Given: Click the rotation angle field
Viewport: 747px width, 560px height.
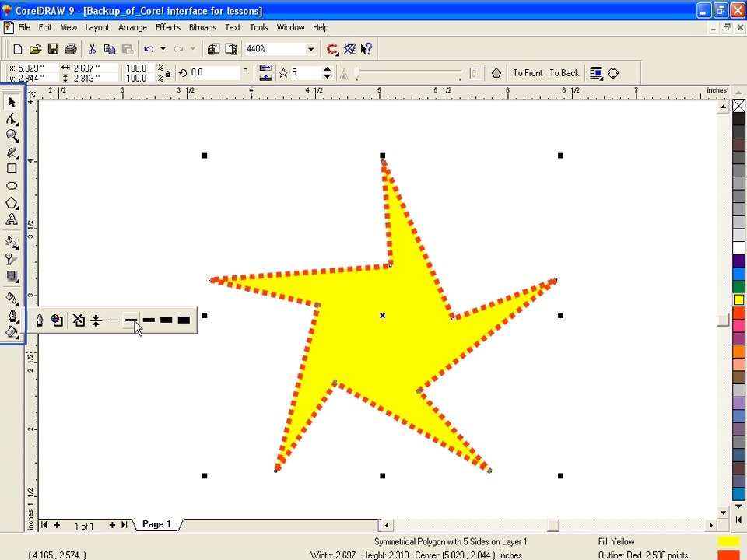Looking at the screenshot, I should tap(214, 72).
